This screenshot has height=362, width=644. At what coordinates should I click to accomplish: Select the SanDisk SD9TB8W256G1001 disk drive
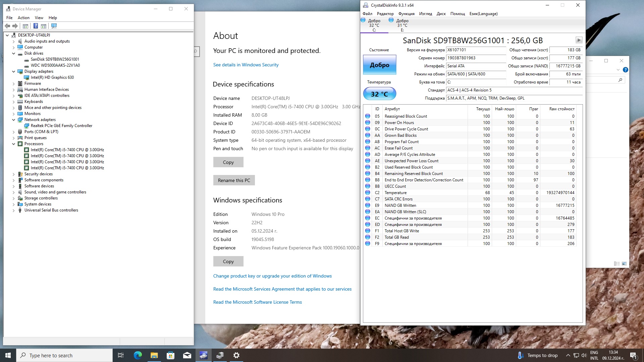(x=55, y=59)
